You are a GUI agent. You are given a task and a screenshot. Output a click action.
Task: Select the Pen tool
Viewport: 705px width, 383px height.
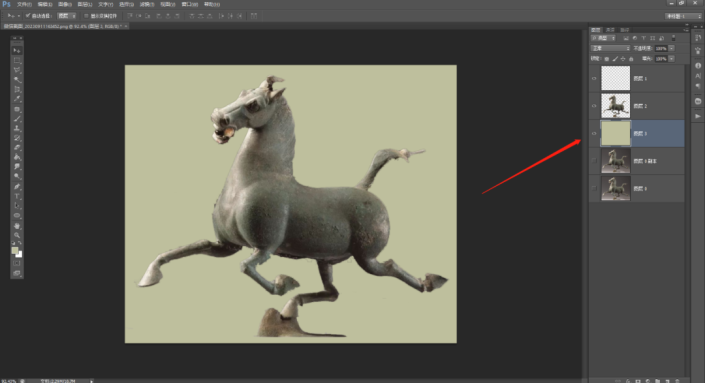pos(17,187)
